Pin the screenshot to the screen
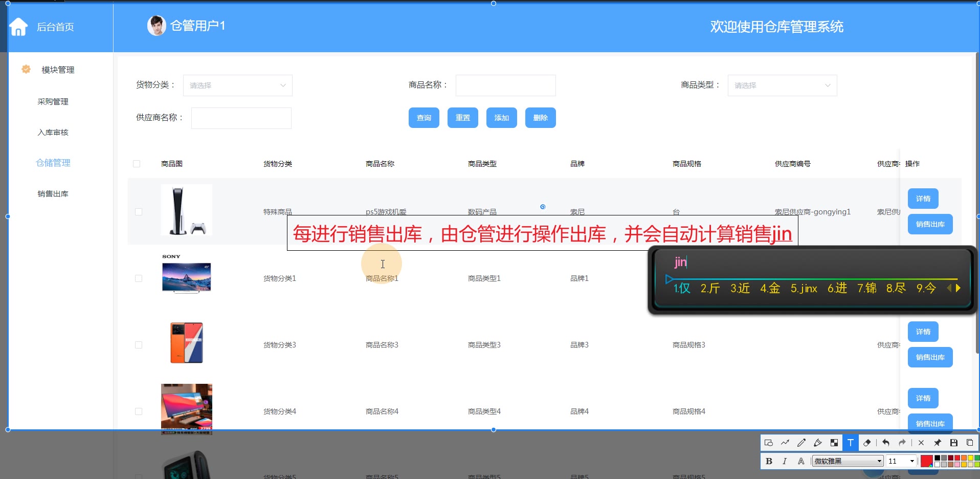Image resolution: width=980 pixels, height=479 pixels. point(938,443)
